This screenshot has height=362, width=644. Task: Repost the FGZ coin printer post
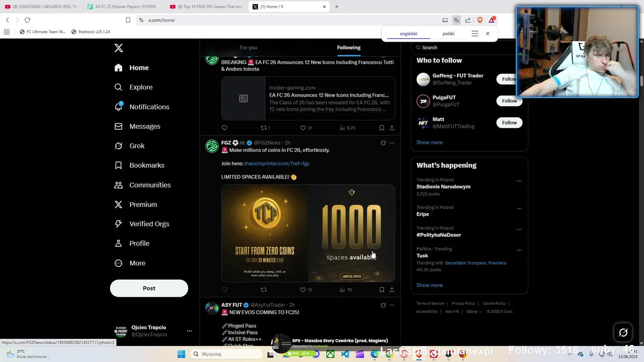(x=264, y=290)
